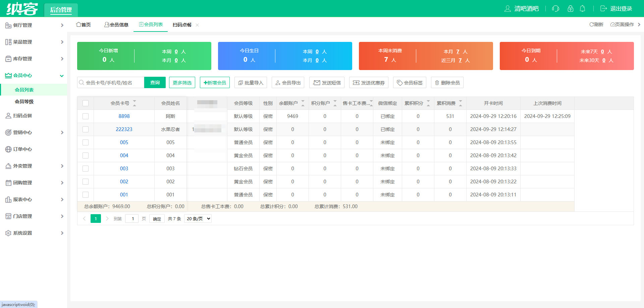Check the box for member 8898

pyautogui.click(x=86, y=116)
